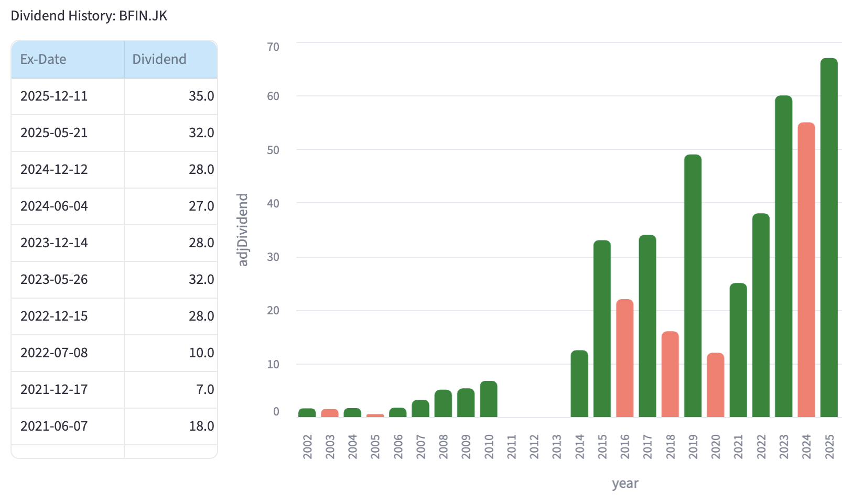Click the red 2020 dividend bar

pyautogui.click(x=715, y=385)
